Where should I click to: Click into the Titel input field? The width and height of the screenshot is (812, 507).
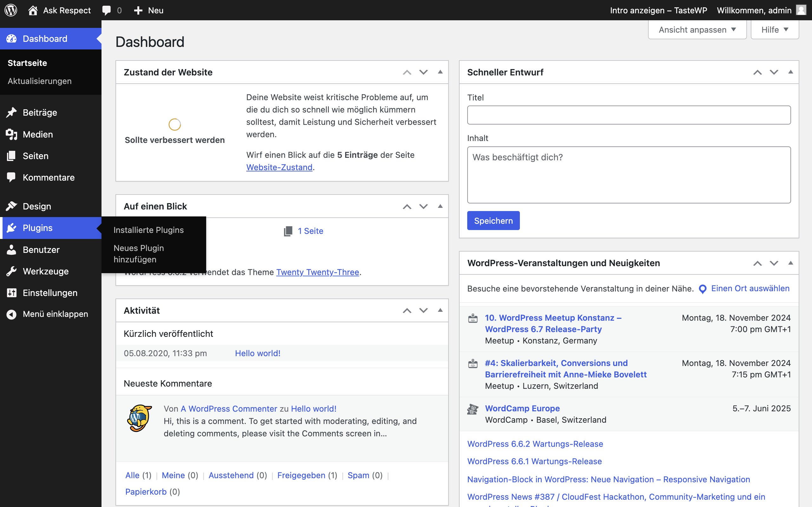click(628, 115)
